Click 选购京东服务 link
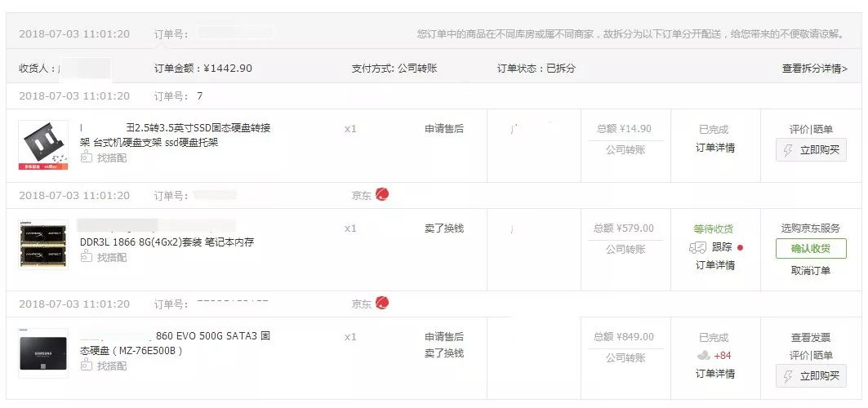This screenshot has height=408, width=868. click(x=811, y=228)
